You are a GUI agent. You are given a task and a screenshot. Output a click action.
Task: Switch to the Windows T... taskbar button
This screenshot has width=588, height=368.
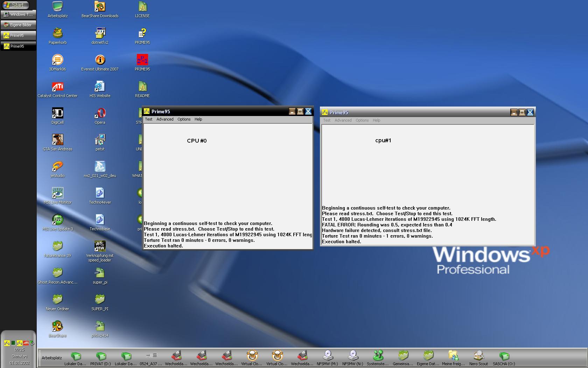tap(18, 14)
